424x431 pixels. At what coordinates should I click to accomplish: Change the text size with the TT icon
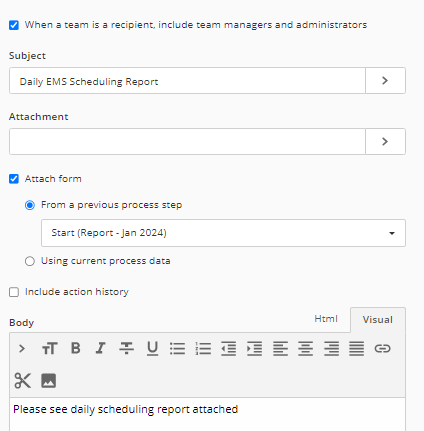tap(50, 349)
